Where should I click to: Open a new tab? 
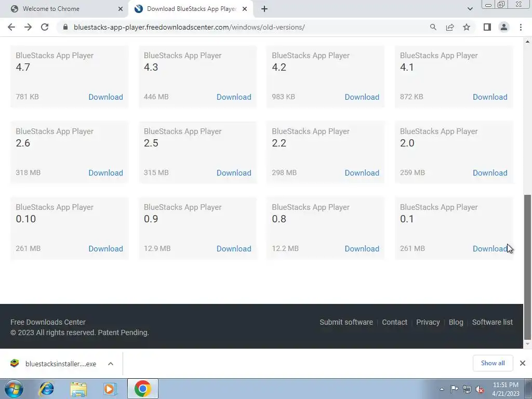tap(264, 9)
